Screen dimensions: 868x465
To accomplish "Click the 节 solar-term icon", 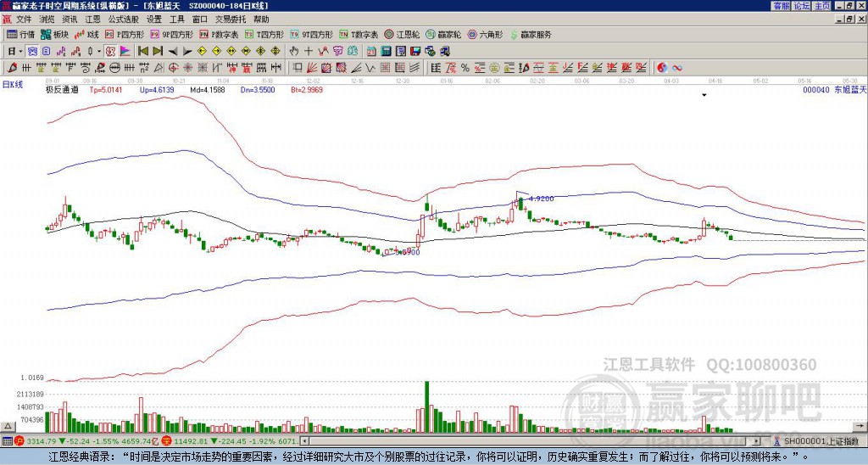I will pyautogui.click(x=337, y=52).
